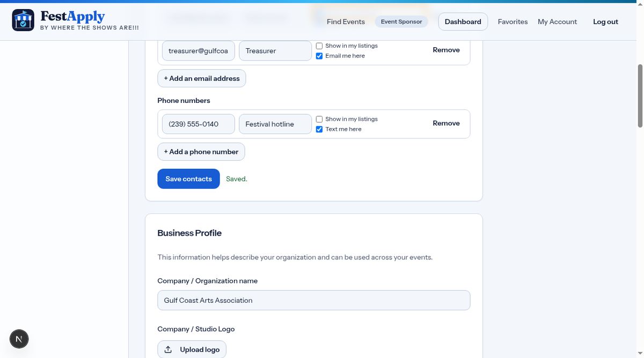644x358 pixels.
Task: Remove the Festival hotline phone row
Action: [446, 123]
